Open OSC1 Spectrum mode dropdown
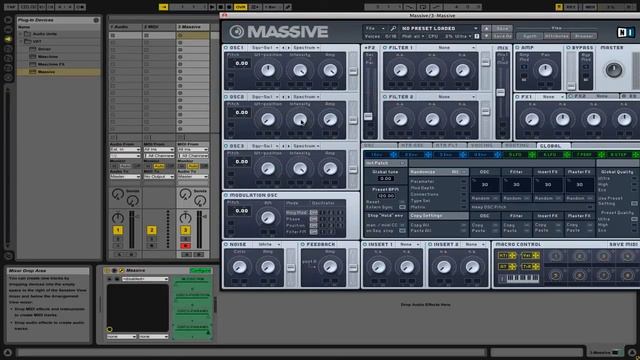Viewport: 640px width, 360px height. pos(306,48)
